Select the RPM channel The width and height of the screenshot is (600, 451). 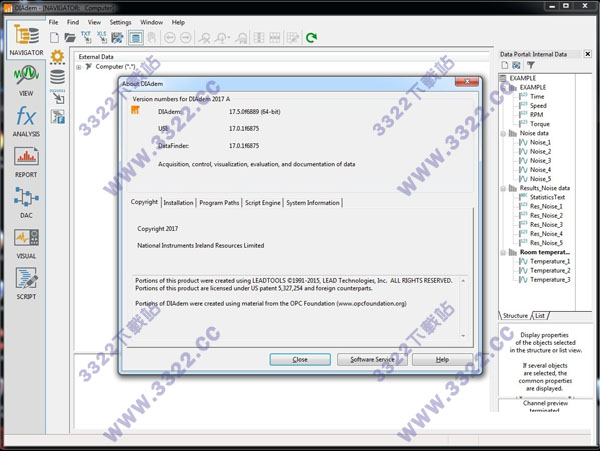[x=536, y=115]
